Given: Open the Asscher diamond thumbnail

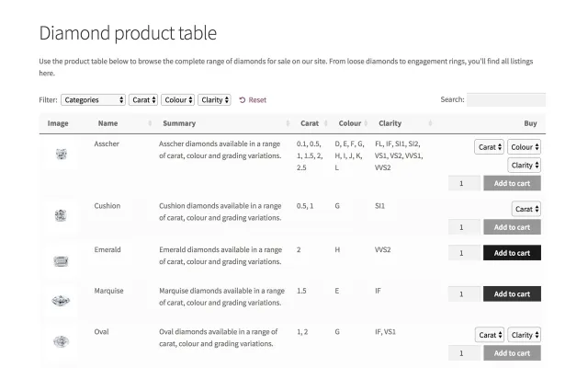Looking at the screenshot, I should (x=62, y=154).
